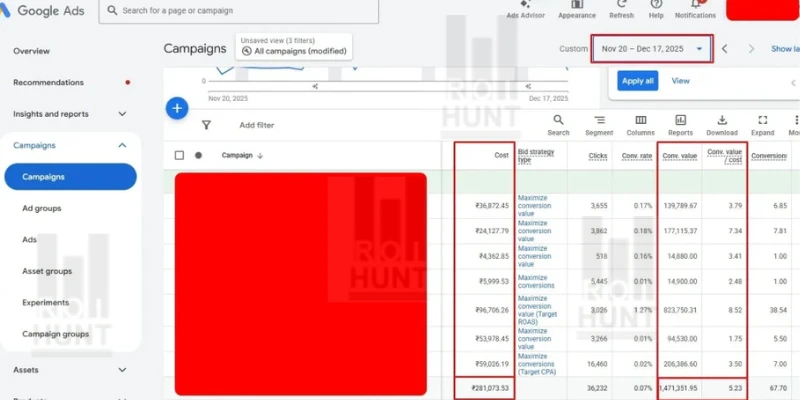The height and width of the screenshot is (400, 800).
Task: Click the Apply all button
Action: pos(638,81)
